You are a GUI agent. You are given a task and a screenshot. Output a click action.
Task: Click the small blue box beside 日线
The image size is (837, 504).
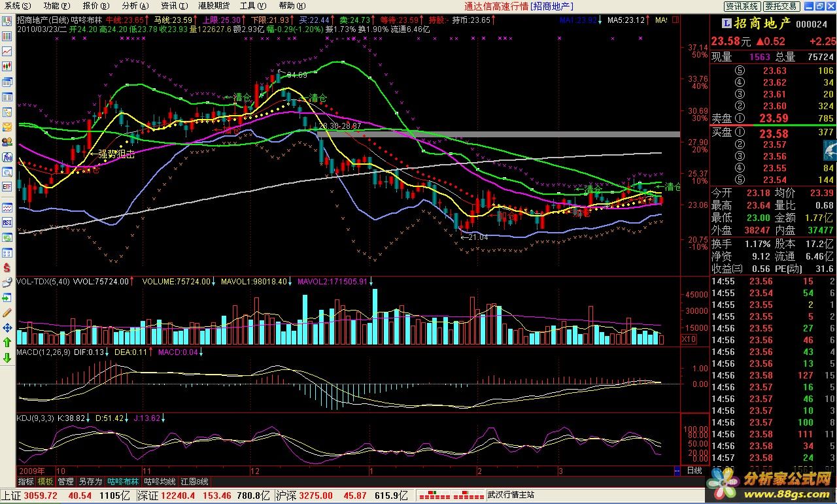pos(677,471)
